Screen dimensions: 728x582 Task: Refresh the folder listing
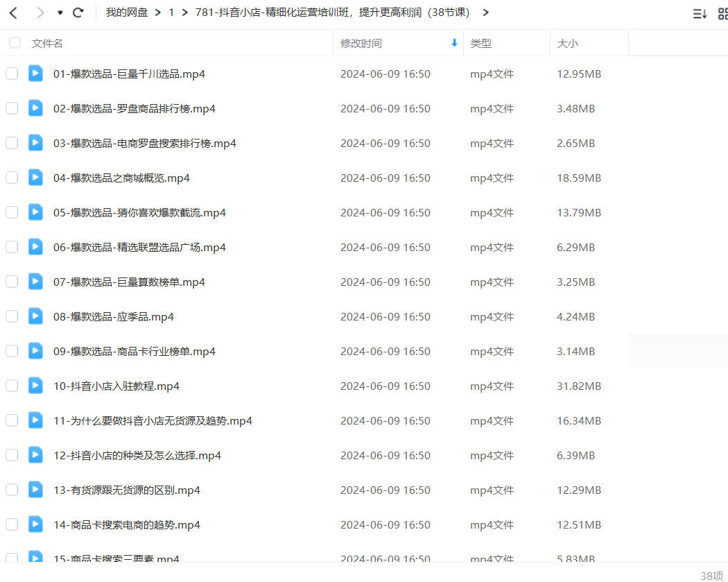(78, 12)
